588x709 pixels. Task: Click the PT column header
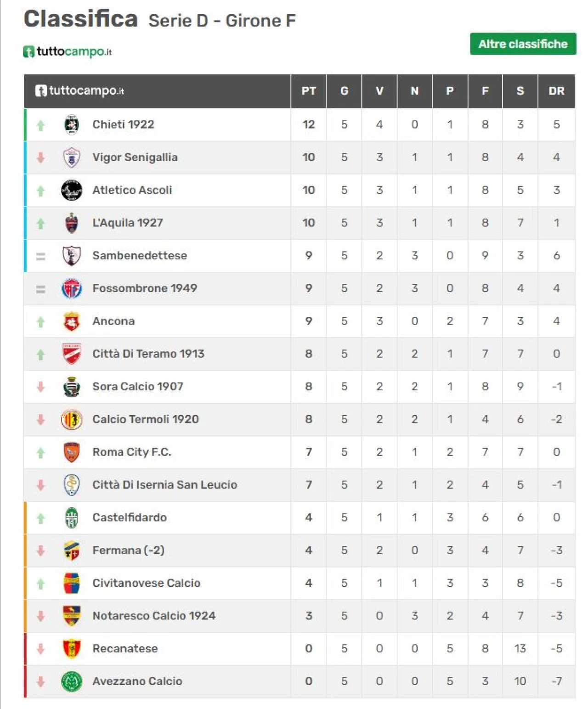click(309, 91)
